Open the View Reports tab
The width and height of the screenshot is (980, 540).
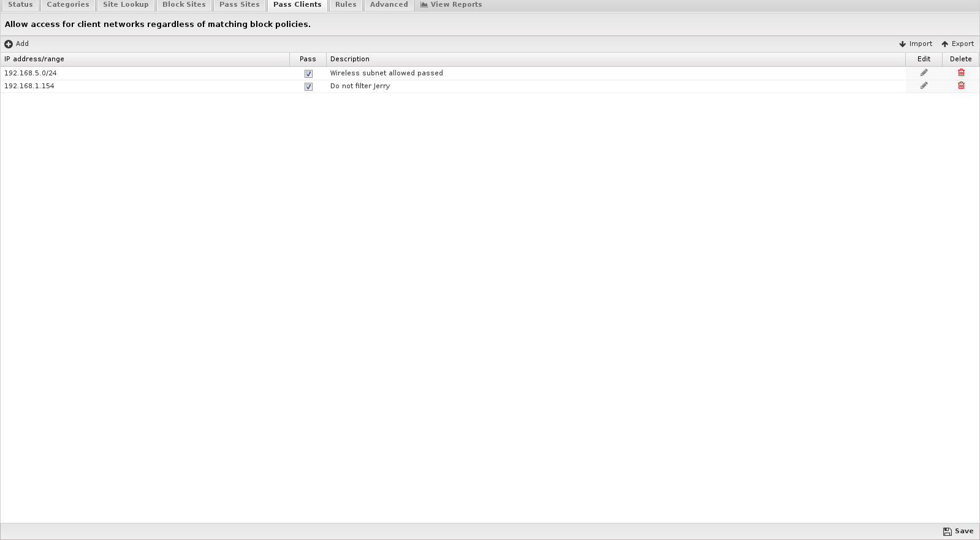452,5
